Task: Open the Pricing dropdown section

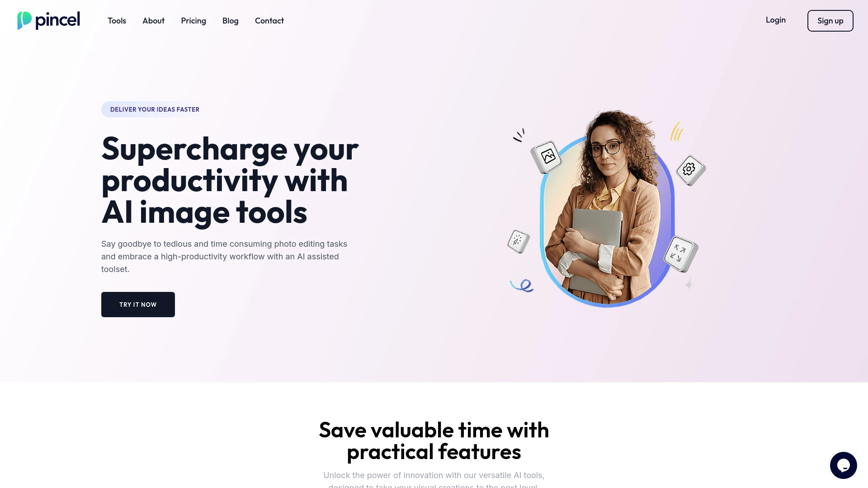Action: 194,20
